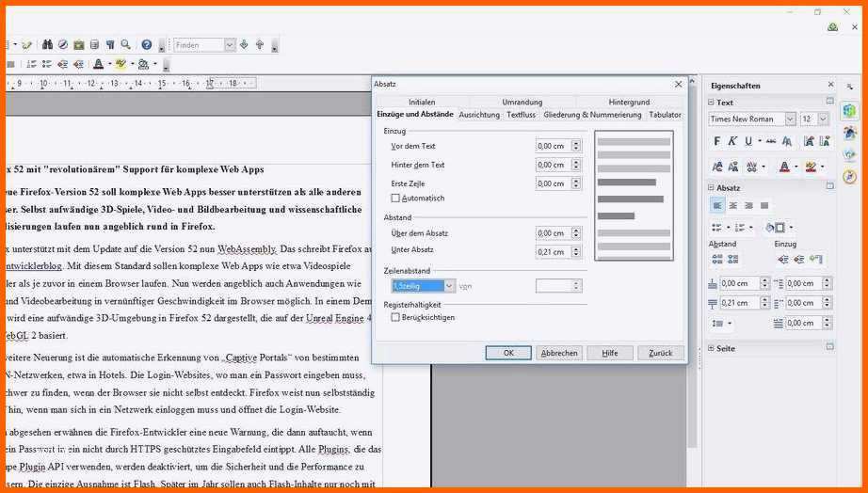The image size is (868, 493).
Task: Enable the Berücksichtigen checkbox
Action: pos(395,318)
